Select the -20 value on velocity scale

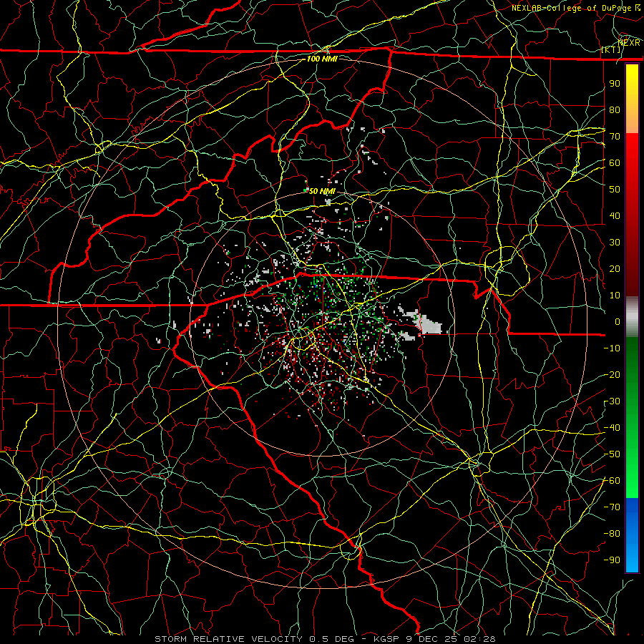point(612,375)
